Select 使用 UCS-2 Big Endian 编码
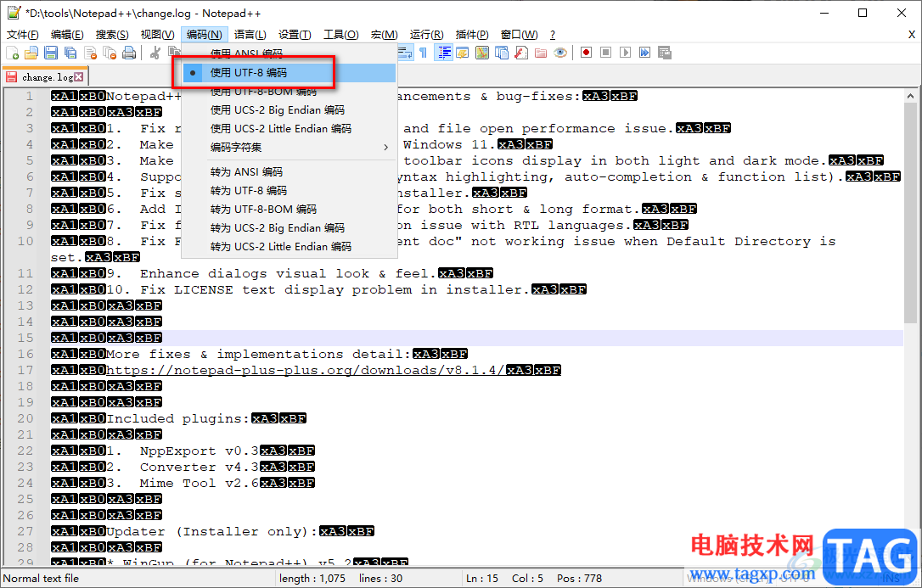 click(289, 109)
